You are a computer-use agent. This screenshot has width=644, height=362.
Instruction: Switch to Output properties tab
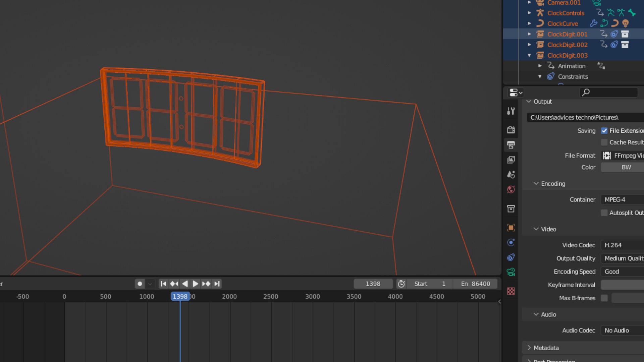511,145
